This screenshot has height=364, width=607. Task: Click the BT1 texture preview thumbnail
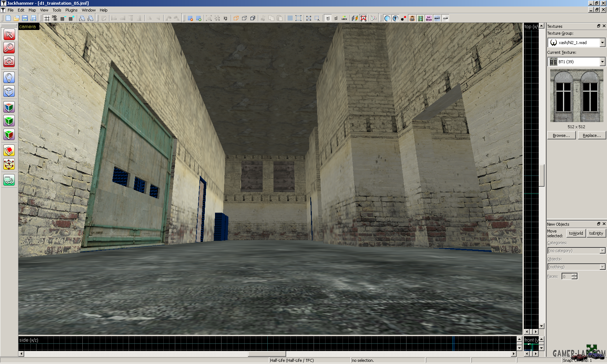tap(577, 96)
